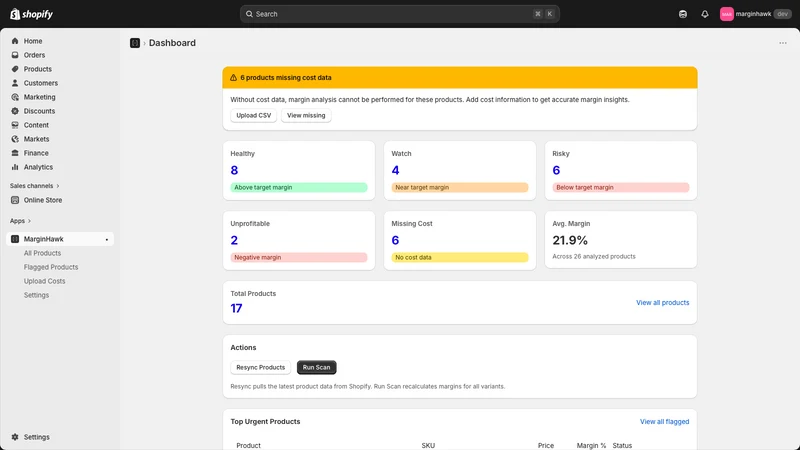Open the sidekick icon in top bar
The image size is (800, 450).
(x=683, y=14)
